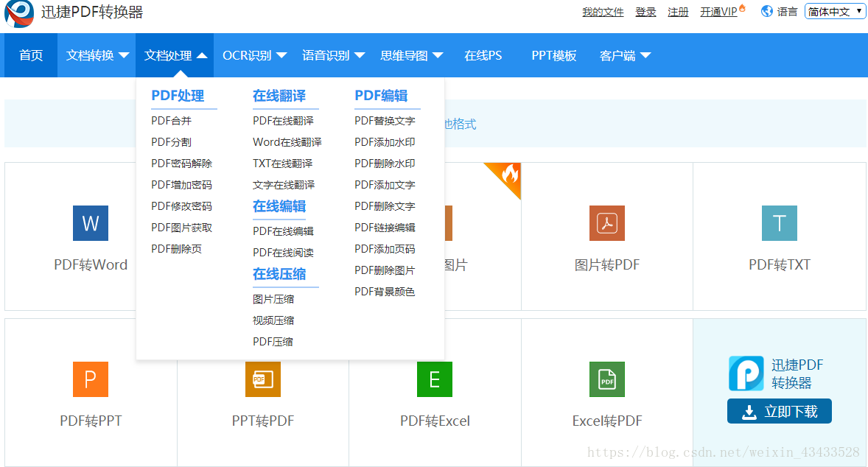Screen dimensions: 868x467
Task: Open the 简体中文 language dropdown
Action: tap(835, 12)
